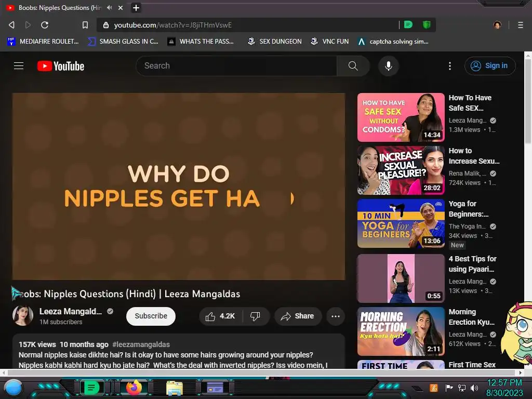Open the browser main menu

[521, 25]
